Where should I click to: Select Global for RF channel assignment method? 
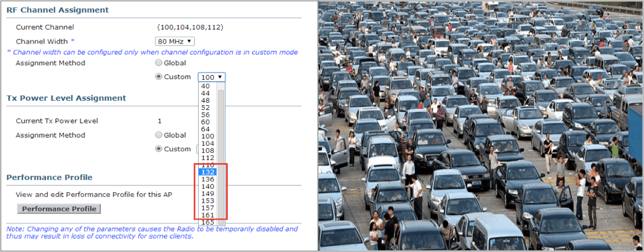click(158, 63)
